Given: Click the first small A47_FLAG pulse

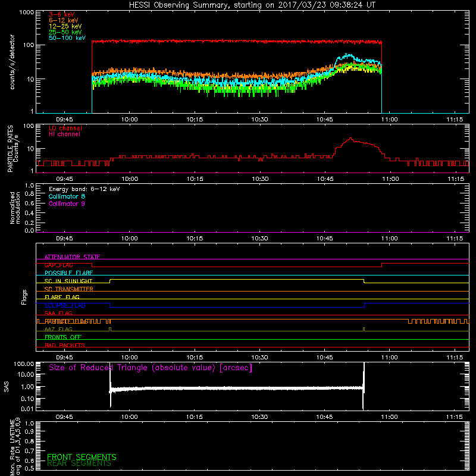Looking at the screenshot, I should click(110, 330).
